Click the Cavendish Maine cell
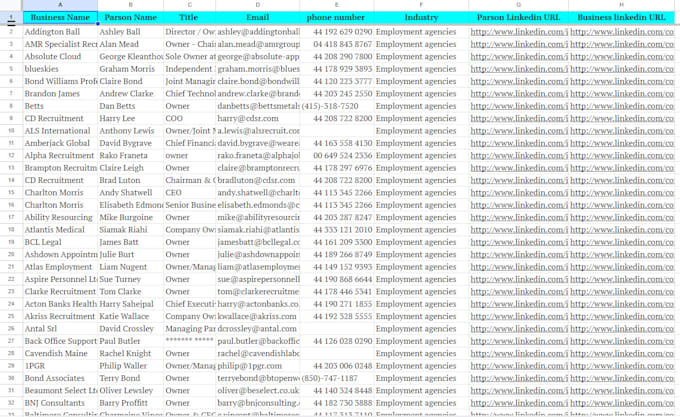The height and width of the screenshot is (417, 680). 60,353
